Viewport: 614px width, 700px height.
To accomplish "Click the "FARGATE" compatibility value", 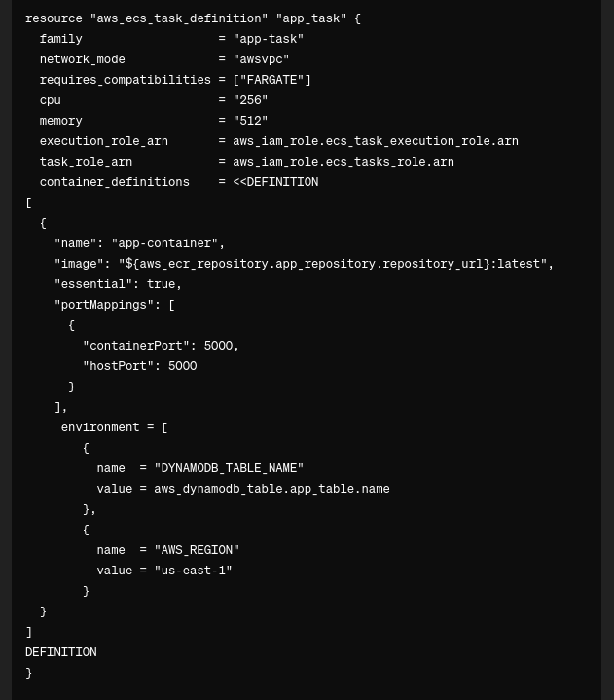I will point(271,80).
